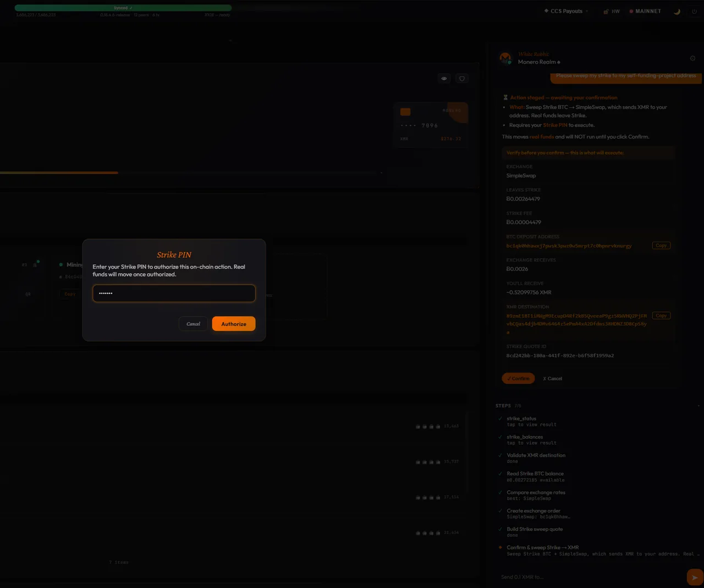Collapse the STEPS section chevron
Image resolution: width=704 pixels, height=588 pixels.
pyautogui.click(x=698, y=406)
